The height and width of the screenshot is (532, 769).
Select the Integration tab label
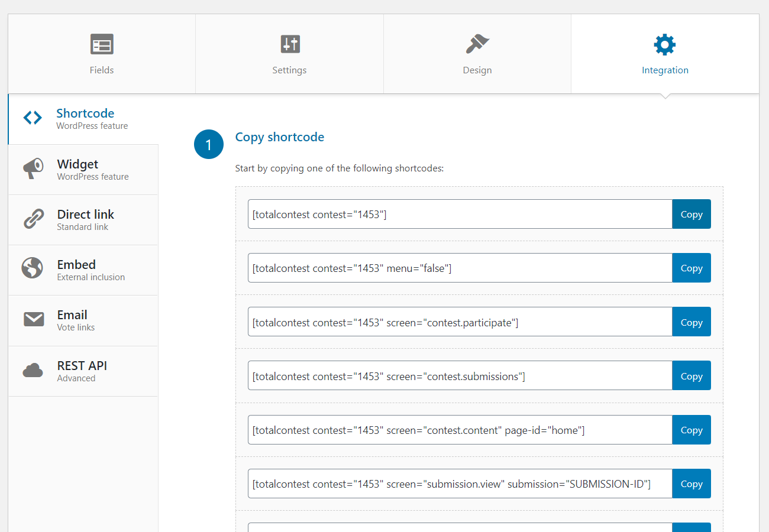coord(665,70)
